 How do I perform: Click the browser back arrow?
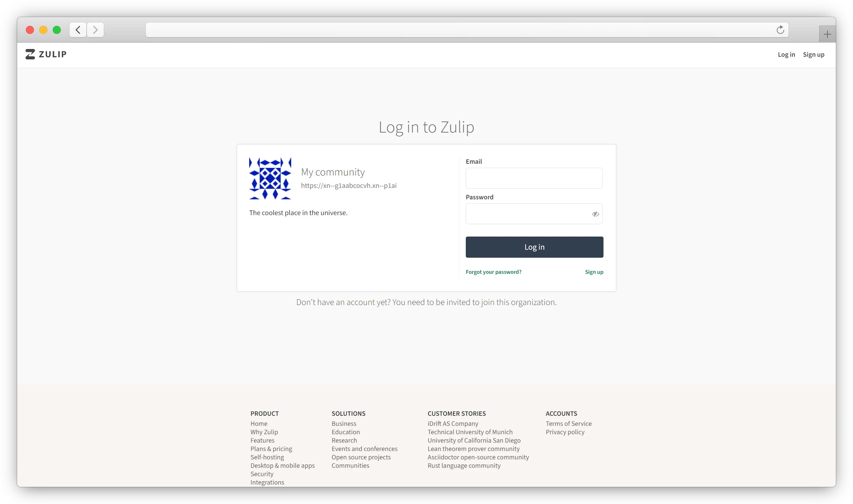pos(78,30)
